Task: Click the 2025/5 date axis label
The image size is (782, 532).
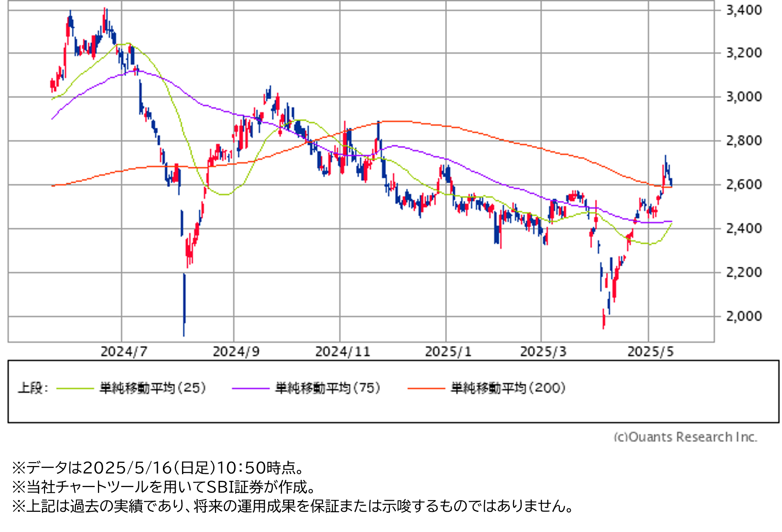Action: (x=650, y=352)
